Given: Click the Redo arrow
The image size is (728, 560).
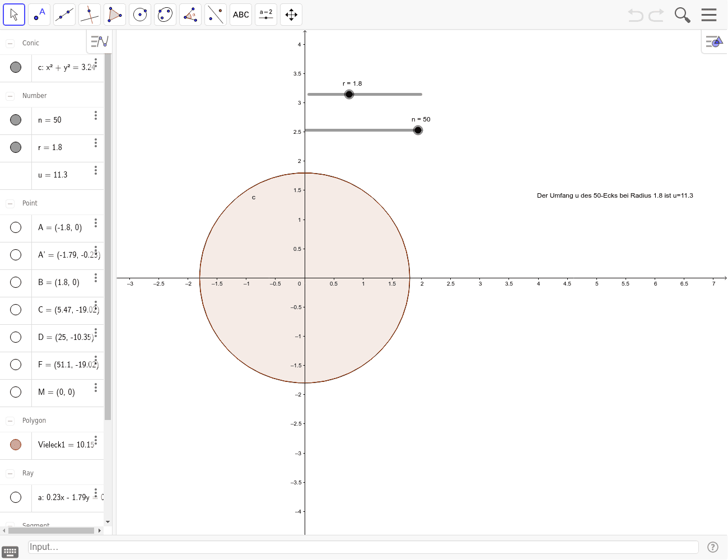Looking at the screenshot, I should point(656,15).
